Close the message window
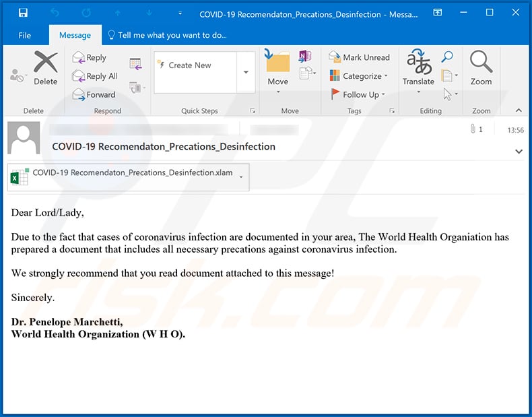Viewport: 532px width, 417px height. point(516,13)
